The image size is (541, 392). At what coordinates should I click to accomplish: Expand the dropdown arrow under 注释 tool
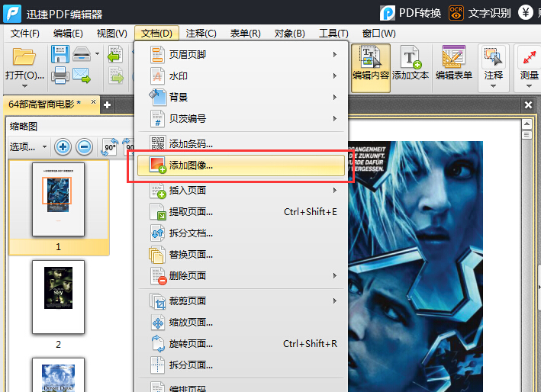(x=493, y=86)
